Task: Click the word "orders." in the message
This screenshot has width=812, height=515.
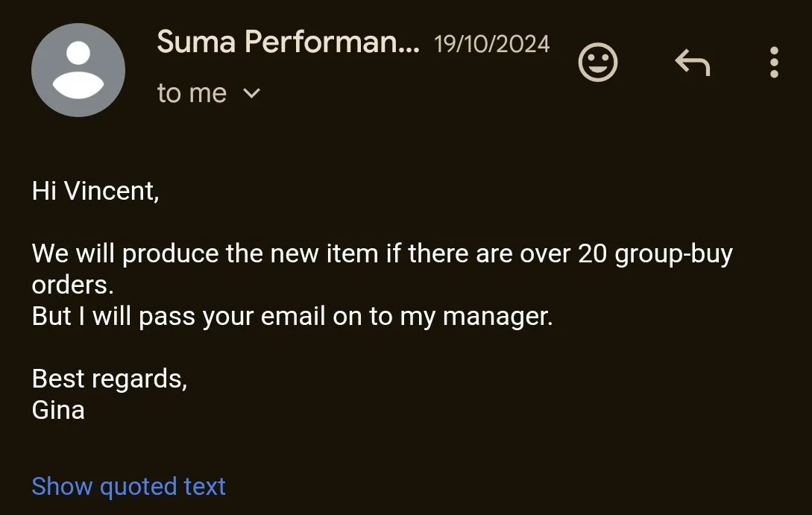Action: pos(72,285)
